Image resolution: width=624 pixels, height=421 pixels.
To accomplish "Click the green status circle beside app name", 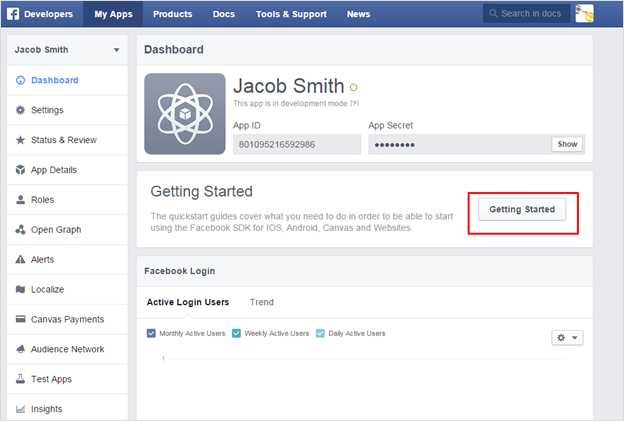I will tap(353, 87).
